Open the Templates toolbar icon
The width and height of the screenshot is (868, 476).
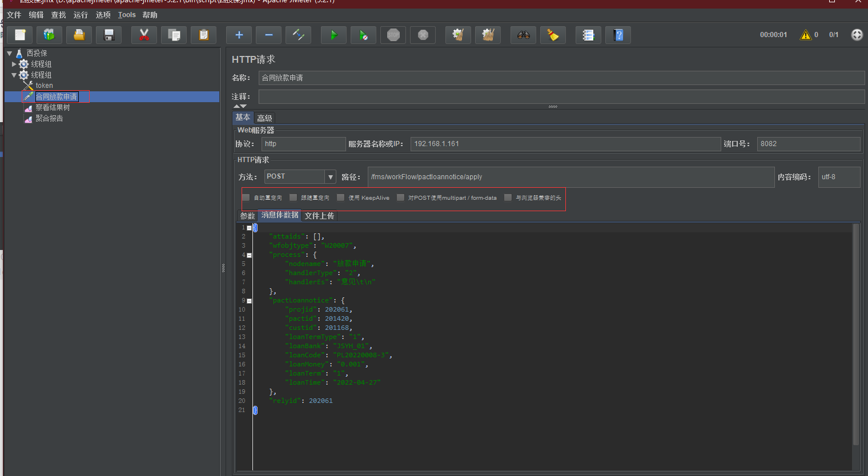pos(50,35)
